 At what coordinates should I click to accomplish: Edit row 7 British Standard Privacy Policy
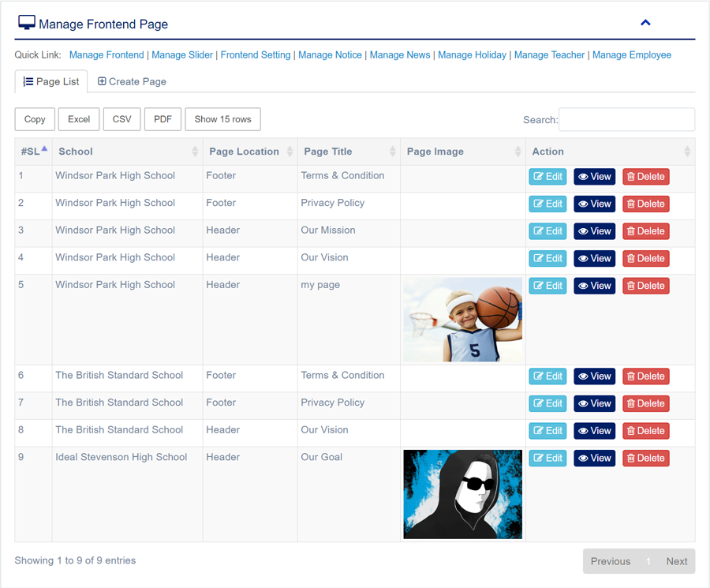(x=547, y=403)
